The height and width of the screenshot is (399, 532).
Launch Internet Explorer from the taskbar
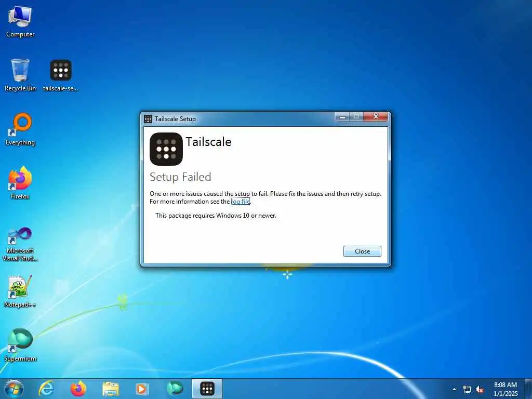point(46,389)
